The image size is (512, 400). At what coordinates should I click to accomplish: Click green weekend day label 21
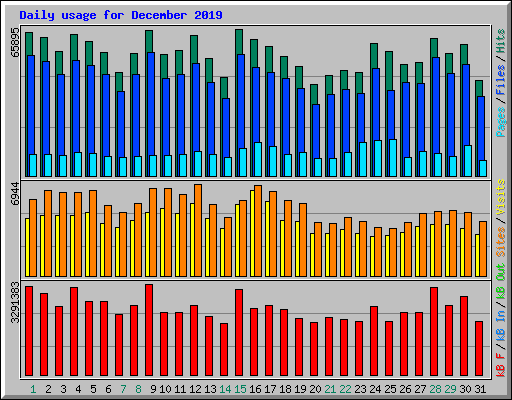click(330, 389)
